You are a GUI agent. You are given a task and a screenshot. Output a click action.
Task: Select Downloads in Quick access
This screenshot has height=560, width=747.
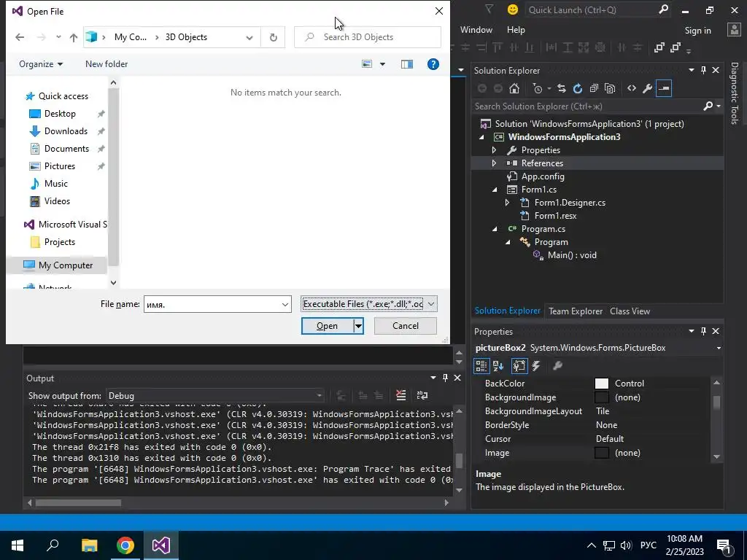click(x=66, y=131)
